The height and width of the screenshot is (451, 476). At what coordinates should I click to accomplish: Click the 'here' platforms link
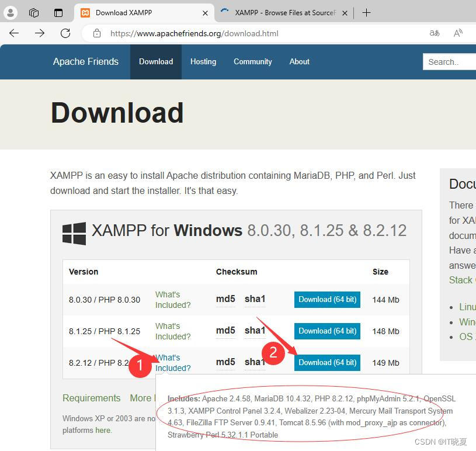(103, 431)
